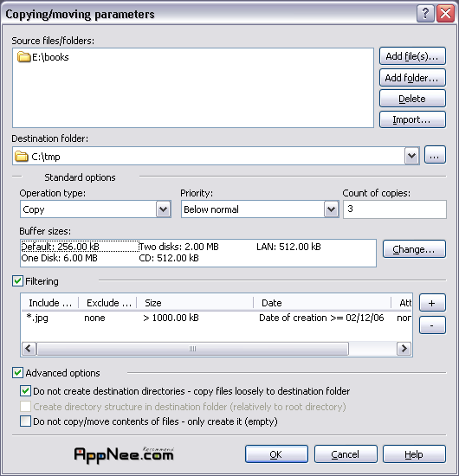Click the E:\books folder icon in source list
The height and width of the screenshot is (476, 459).
tap(23, 57)
